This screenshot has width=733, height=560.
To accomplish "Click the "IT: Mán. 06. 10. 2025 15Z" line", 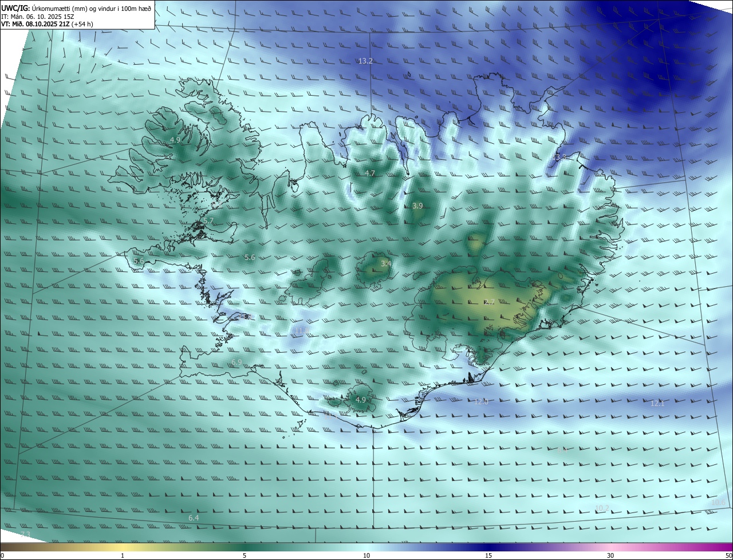I will tap(39, 17).
